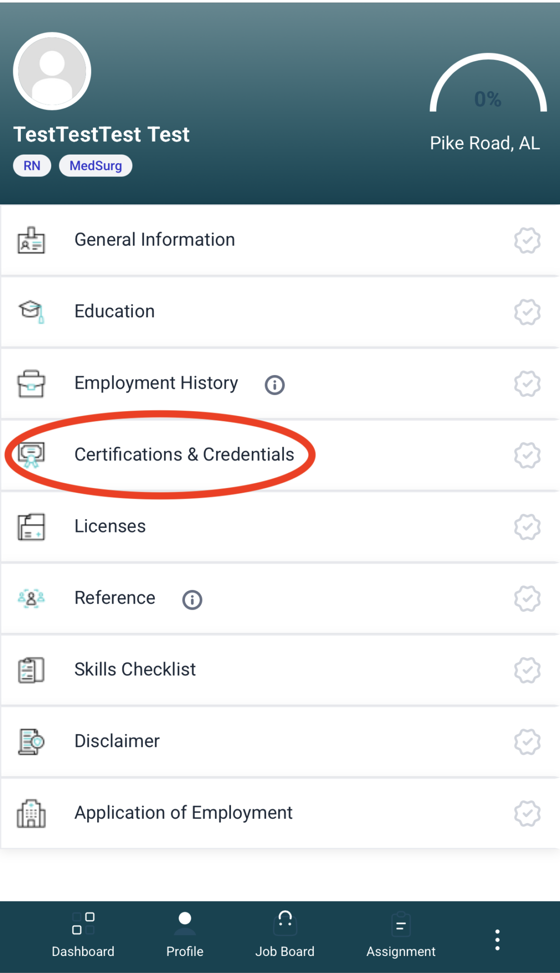Open the Employment History info icon

point(275,385)
